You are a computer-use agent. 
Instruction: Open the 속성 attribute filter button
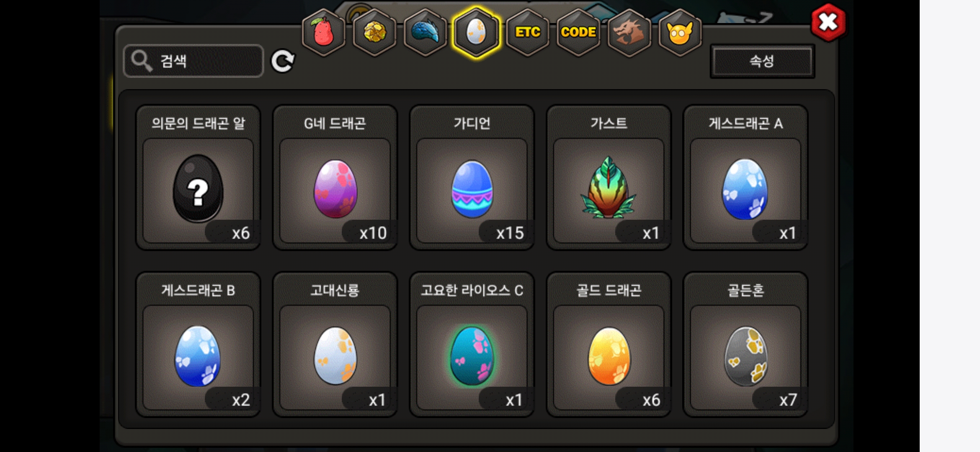pyautogui.click(x=762, y=62)
